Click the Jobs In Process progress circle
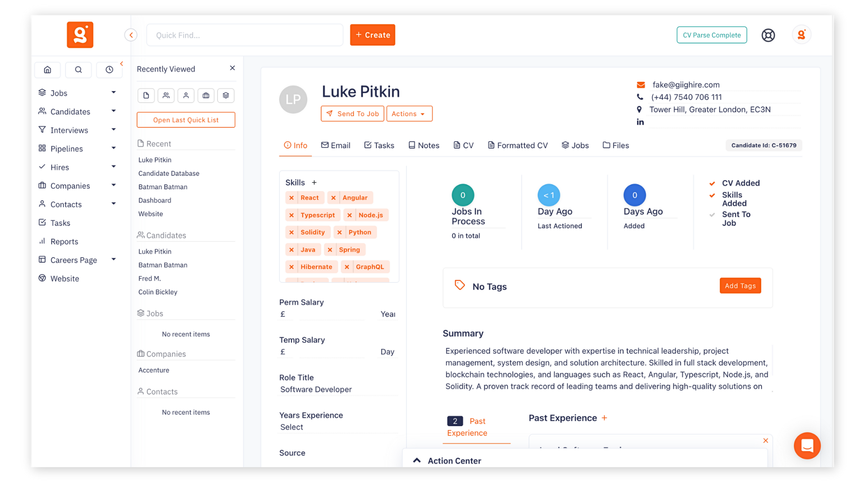This screenshot has width=868, height=488. coord(462,195)
